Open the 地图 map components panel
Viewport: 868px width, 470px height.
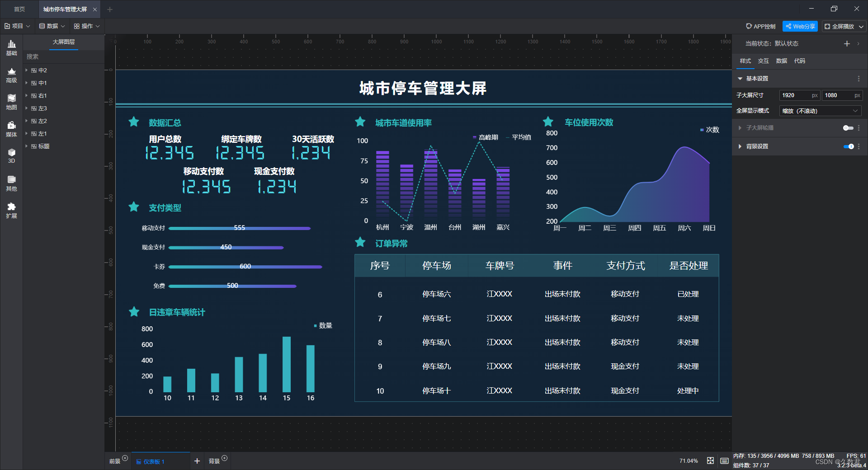click(11, 102)
